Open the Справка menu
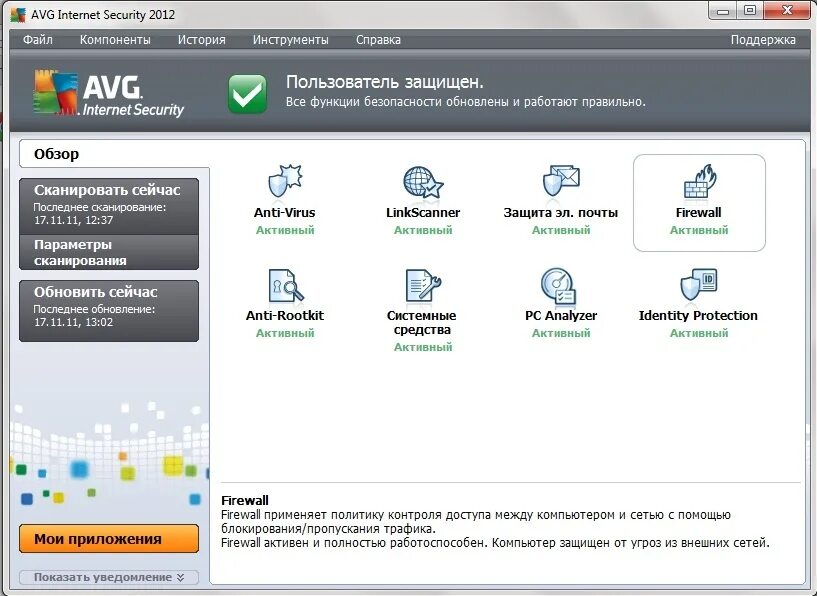The width and height of the screenshot is (817, 596). pos(378,40)
